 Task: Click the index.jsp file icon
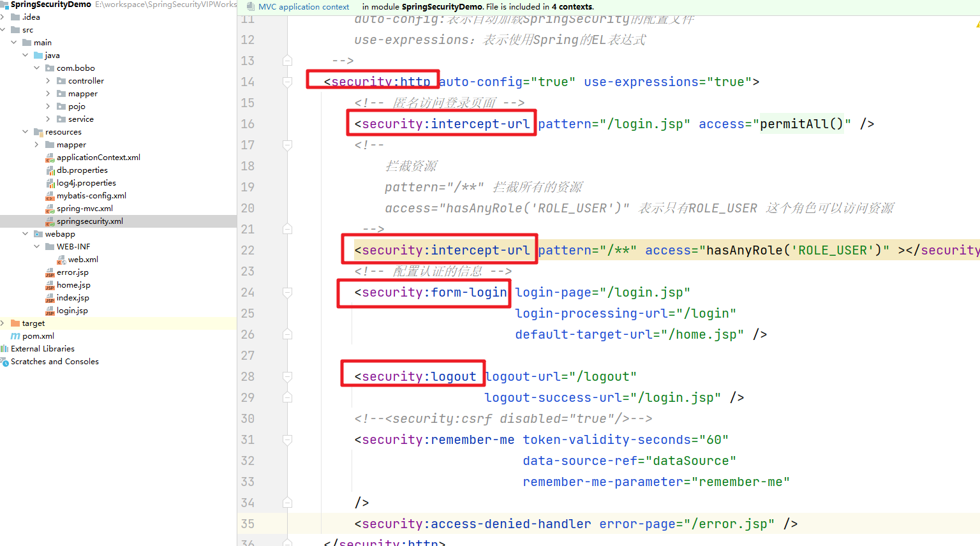[50, 298]
